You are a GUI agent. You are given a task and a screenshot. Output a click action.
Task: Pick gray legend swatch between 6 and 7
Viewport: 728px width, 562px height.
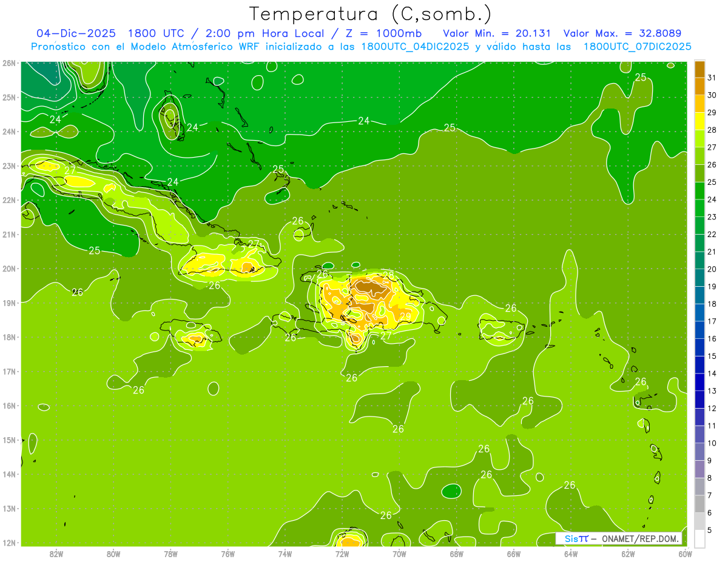[700, 504]
